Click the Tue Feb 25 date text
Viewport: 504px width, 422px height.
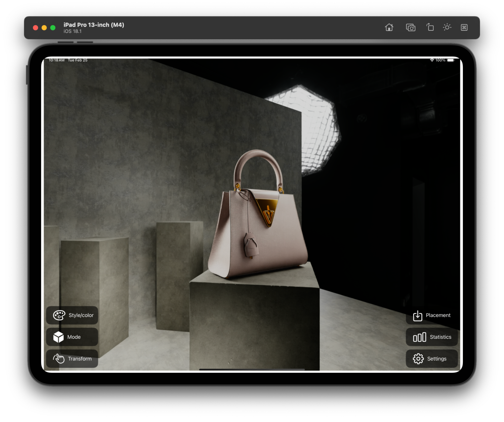(78, 60)
